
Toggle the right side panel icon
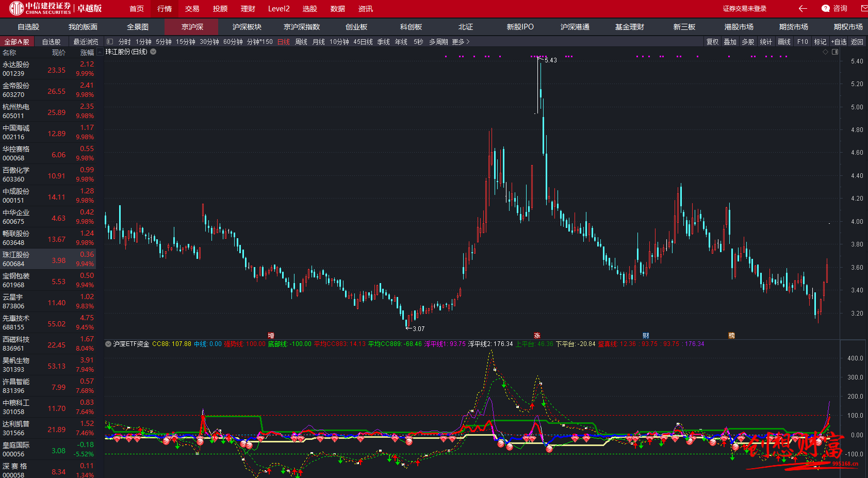tap(835, 52)
